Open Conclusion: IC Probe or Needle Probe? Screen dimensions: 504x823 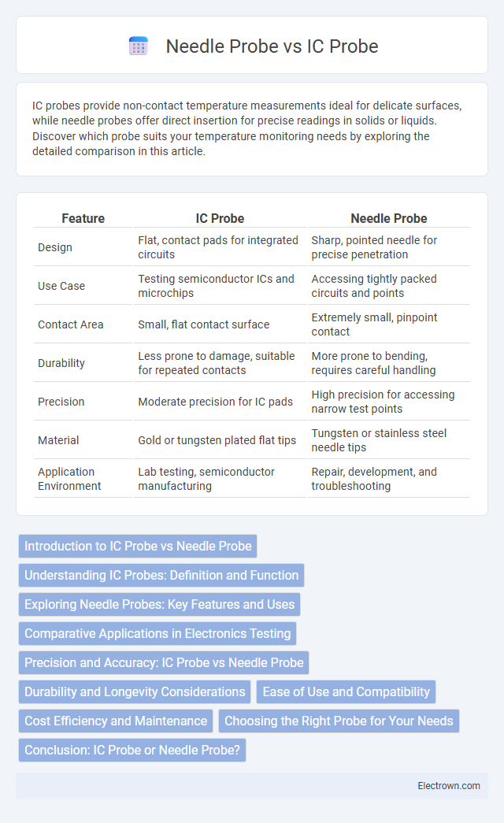(132, 750)
